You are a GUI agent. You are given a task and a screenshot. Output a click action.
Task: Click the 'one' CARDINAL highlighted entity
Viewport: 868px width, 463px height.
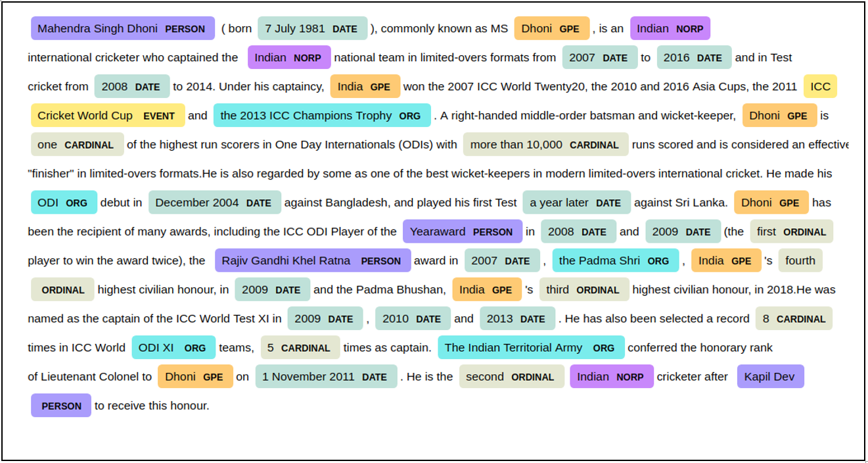[x=76, y=145]
